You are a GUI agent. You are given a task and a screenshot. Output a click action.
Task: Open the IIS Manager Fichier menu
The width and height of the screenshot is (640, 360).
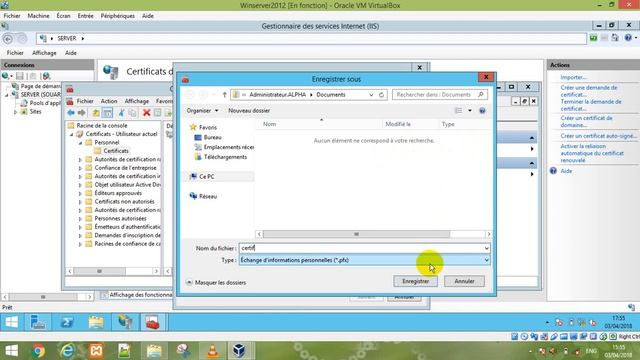pos(15,53)
